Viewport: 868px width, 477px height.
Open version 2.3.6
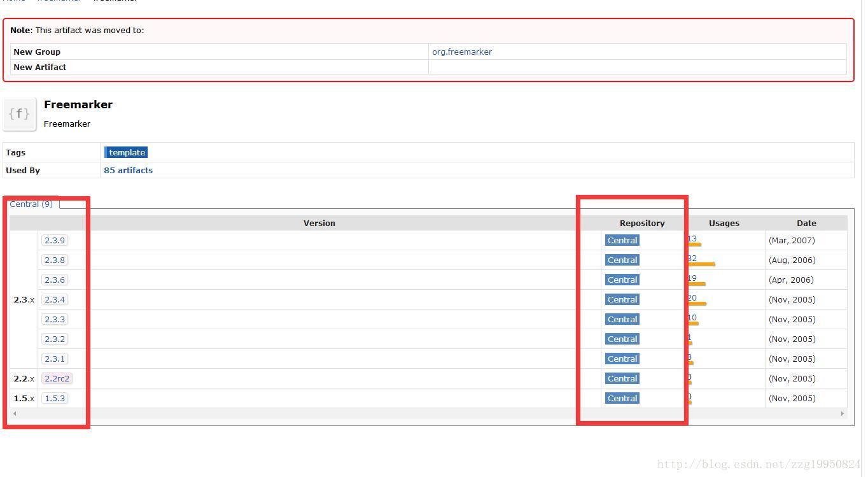point(55,280)
